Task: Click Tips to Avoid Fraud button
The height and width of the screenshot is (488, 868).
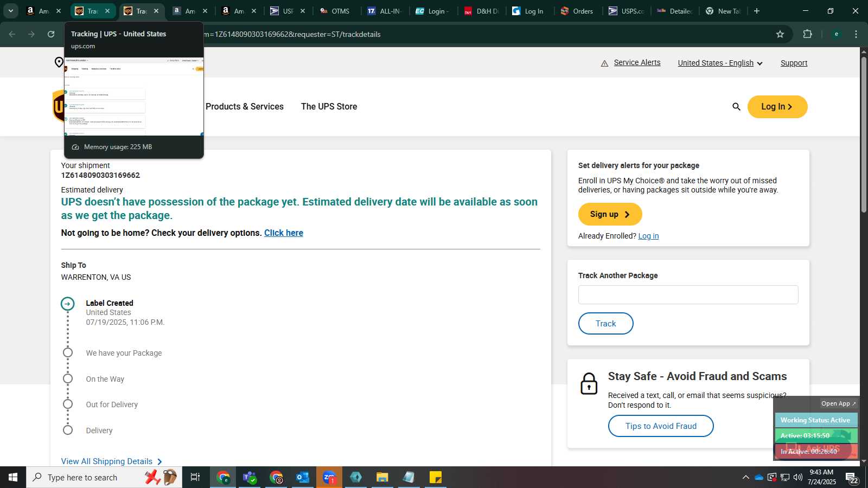Action: [x=661, y=426]
